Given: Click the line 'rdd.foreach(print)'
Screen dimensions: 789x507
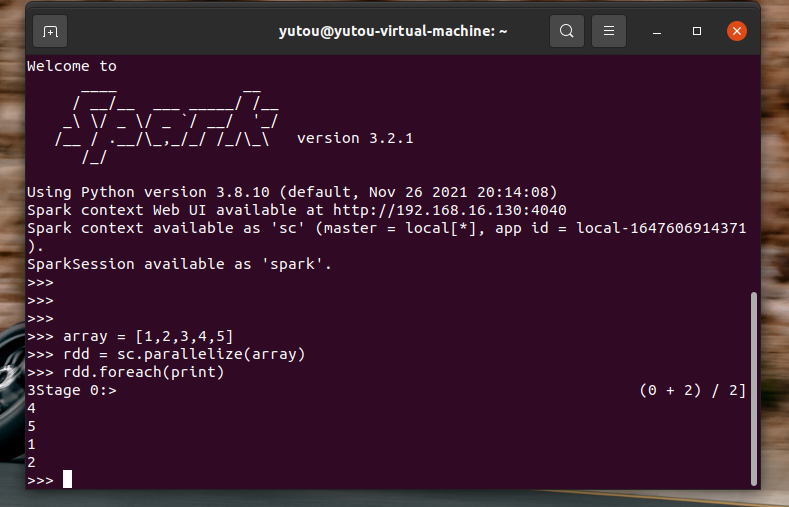Looking at the screenshot, I should pos(143,372).
